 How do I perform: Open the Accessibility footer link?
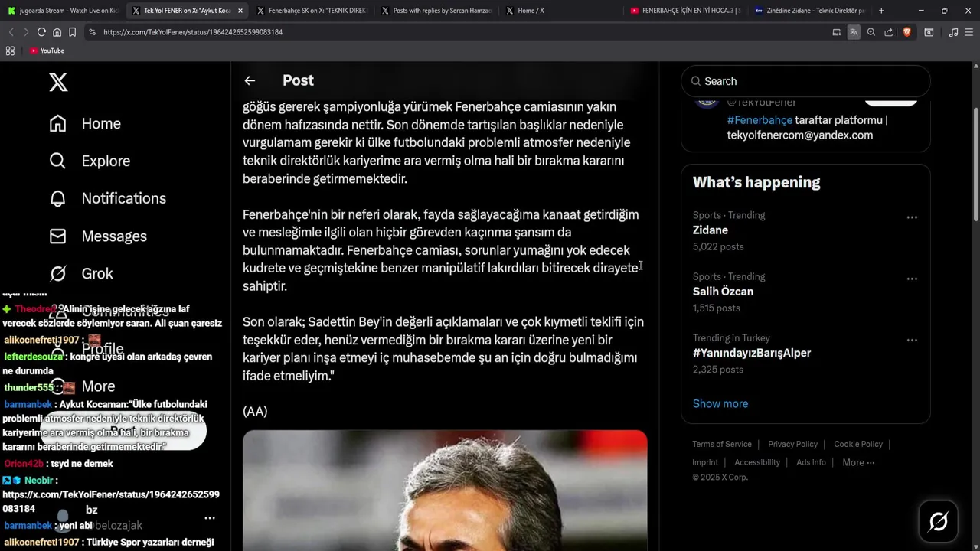[757, 462]
